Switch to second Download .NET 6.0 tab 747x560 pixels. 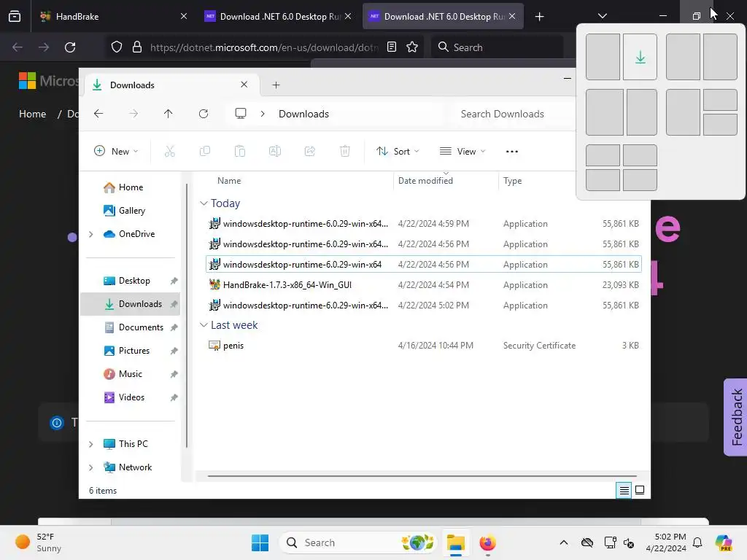443,17
